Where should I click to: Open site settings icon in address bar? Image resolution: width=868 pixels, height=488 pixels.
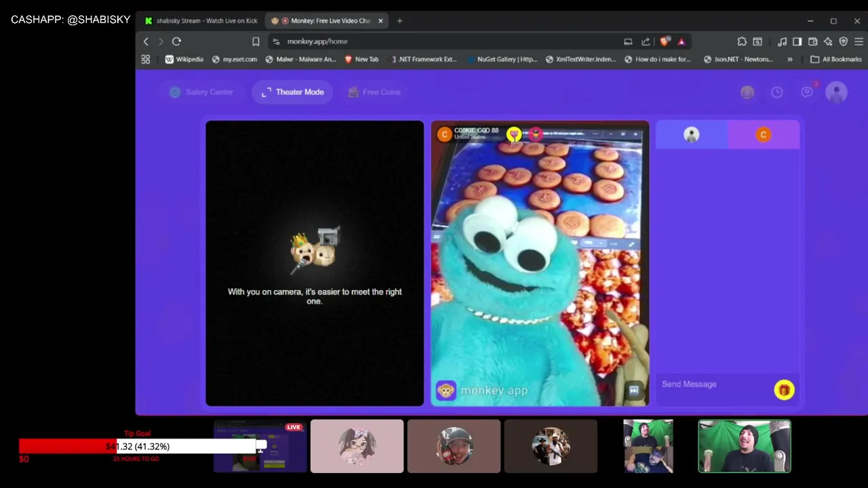pos(276,41)
